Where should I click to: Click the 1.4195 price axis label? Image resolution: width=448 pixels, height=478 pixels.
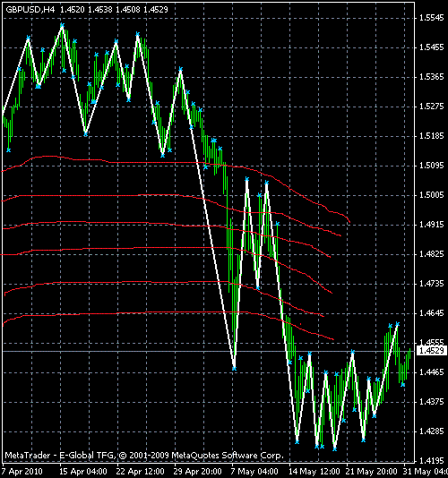(432, 461)
